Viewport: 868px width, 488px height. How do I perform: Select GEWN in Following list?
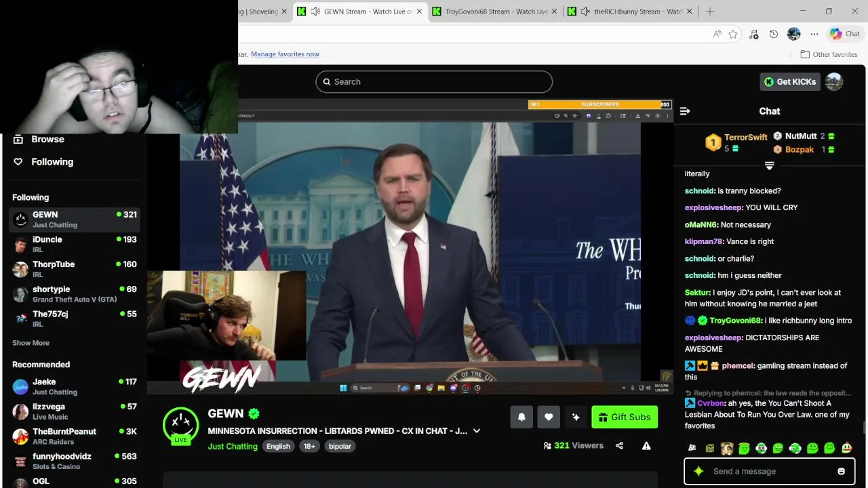tap(75, 219)
